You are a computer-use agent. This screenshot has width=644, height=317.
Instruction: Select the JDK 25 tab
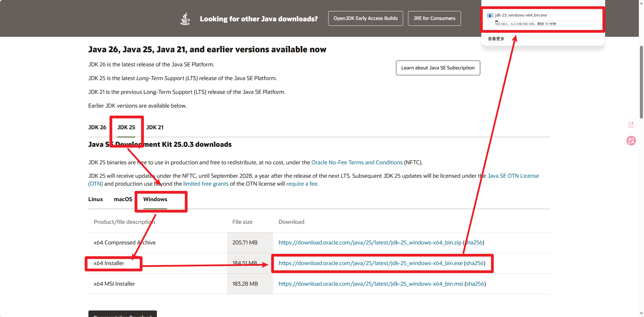pos(126,127)
